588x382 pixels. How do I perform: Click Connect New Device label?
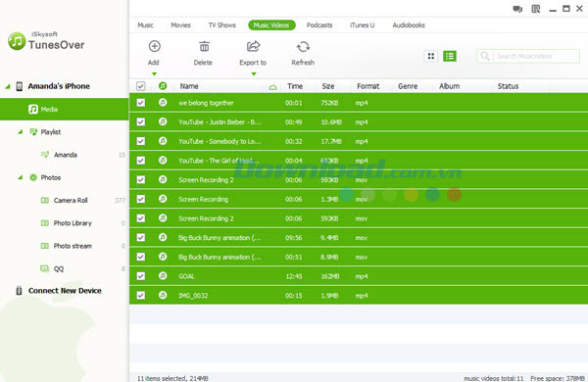pos(65,291)
